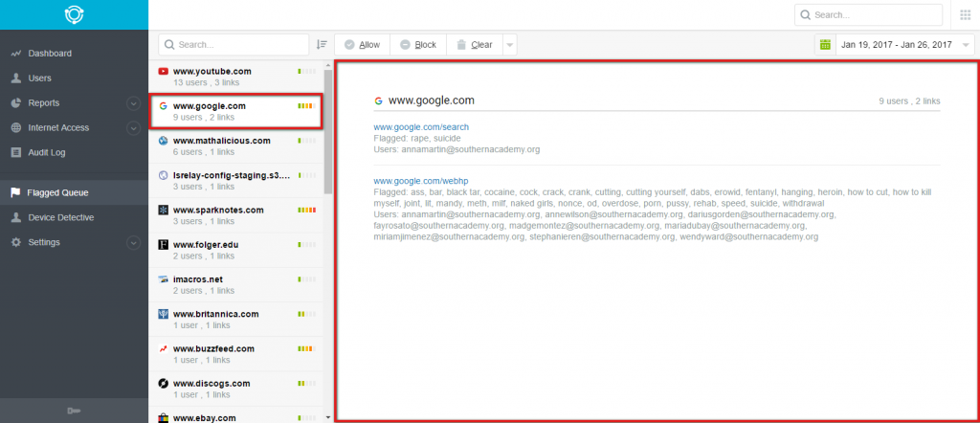Click the app logo in the header
The image size is (980, 423).
coord(75,14)
